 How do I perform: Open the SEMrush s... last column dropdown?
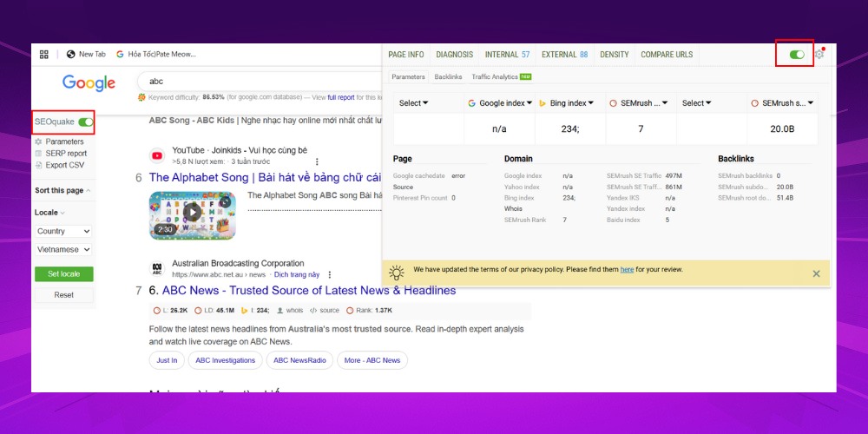point(783,103)
